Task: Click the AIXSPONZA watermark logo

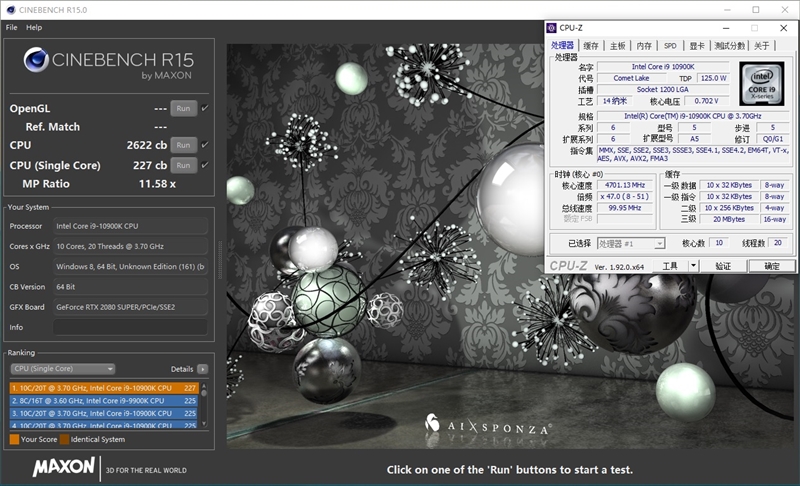Action: tap(487, 424)
